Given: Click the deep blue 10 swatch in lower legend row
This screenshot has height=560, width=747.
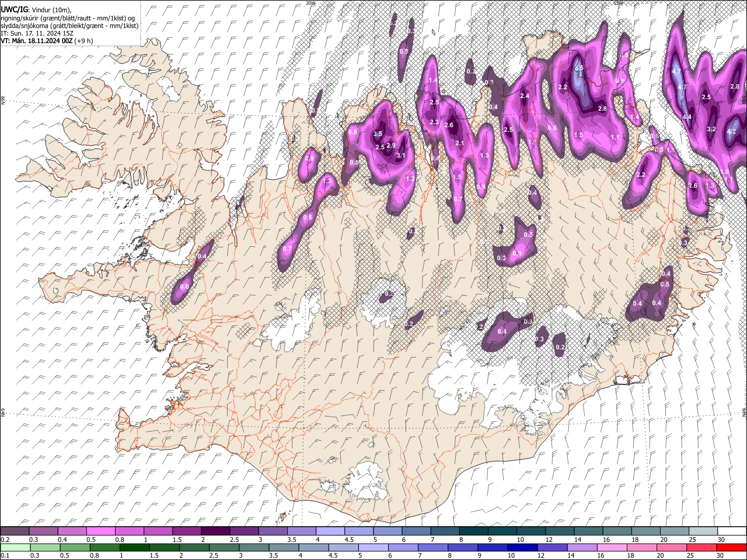Looking at the screenshot, I should tap(522, 548).
